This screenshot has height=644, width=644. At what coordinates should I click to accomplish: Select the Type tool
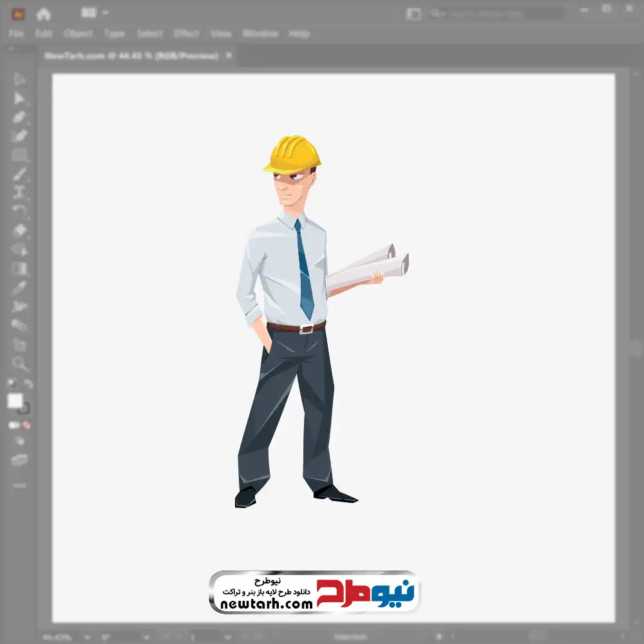[x=19, y=193]
